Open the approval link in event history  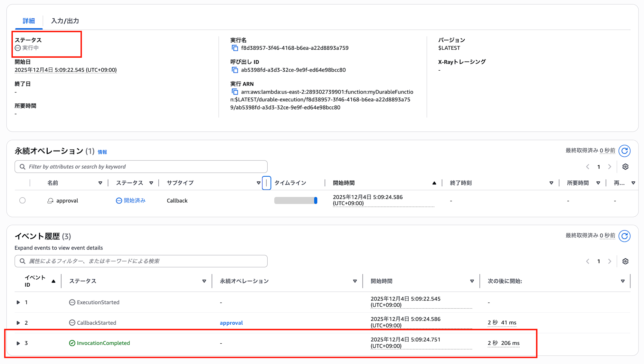[x=231, y=323]
